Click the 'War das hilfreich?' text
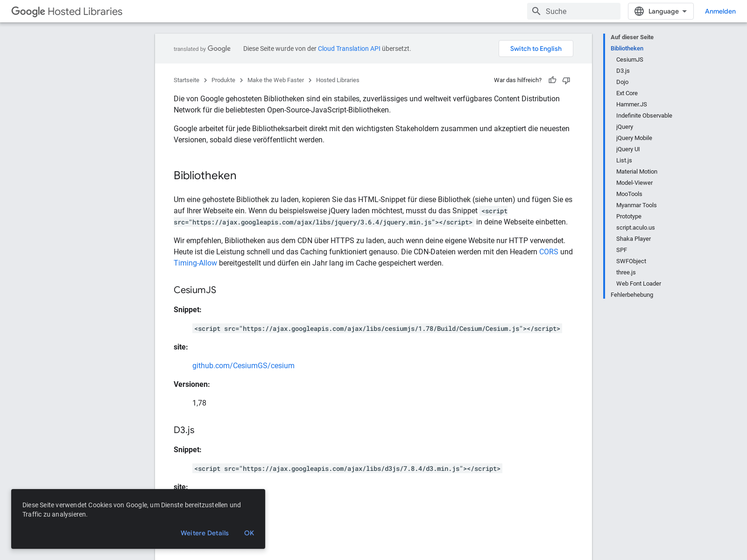The width and height of the screenshot is (747, 560). pos(518,80)
